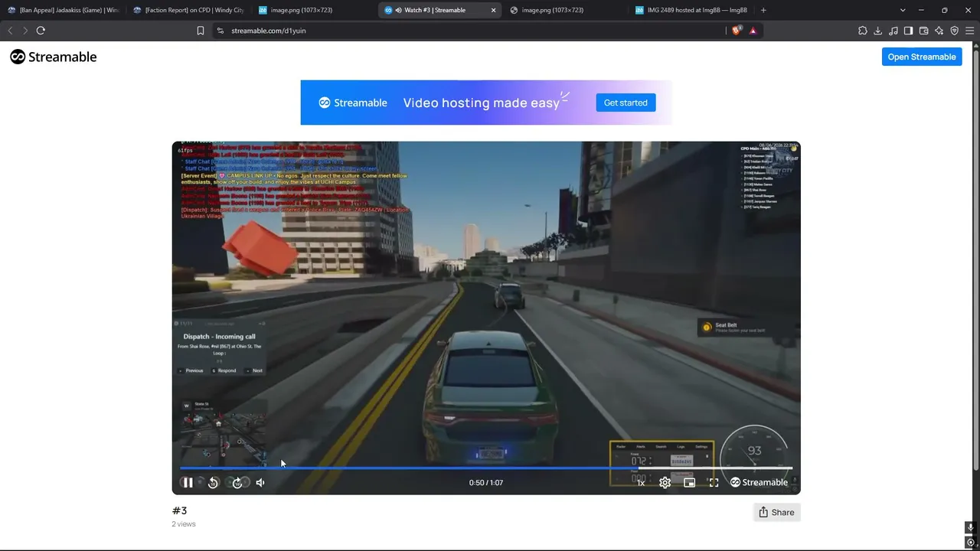The width and height of the screenshot is (980, 551).
Task: Skip forward using the forward-skip icon
Action: [x=237, y=483]
